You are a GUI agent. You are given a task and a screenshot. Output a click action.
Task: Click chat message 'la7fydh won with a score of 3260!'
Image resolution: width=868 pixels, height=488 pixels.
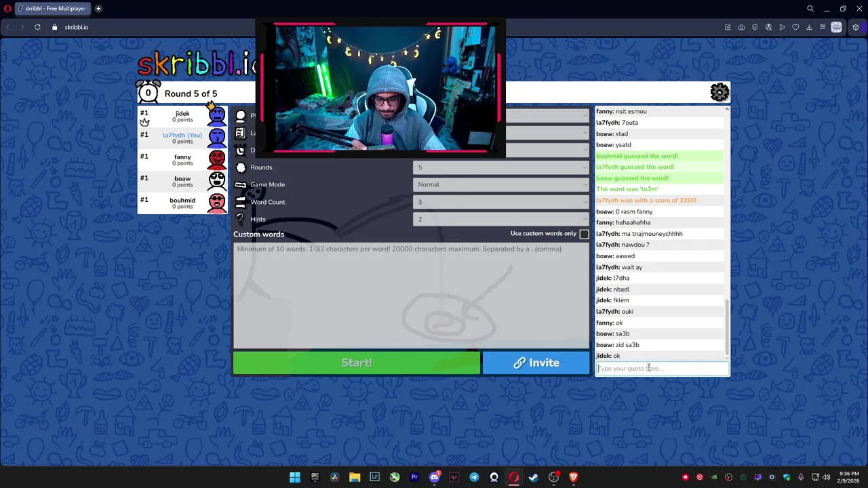[x=646, y=200]
